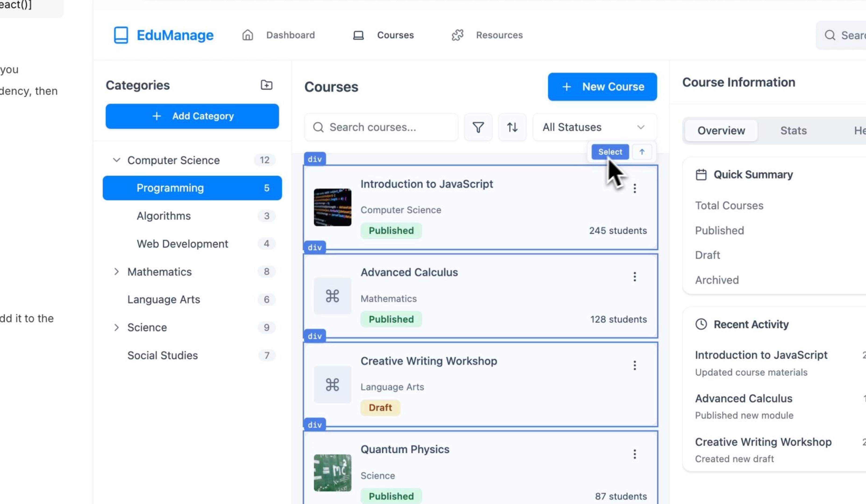Click the New Course button
866x504 pixels.
602,87
